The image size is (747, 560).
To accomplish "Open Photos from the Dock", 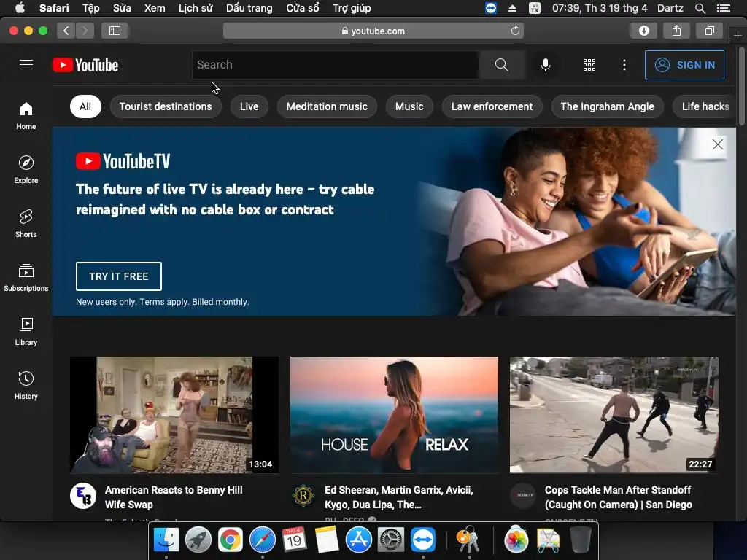I will [x=516, y=540].
